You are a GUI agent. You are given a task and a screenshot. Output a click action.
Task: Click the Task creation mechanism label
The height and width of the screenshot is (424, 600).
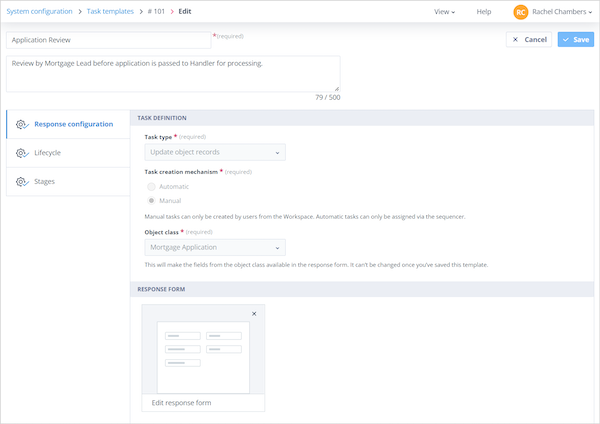181,172
